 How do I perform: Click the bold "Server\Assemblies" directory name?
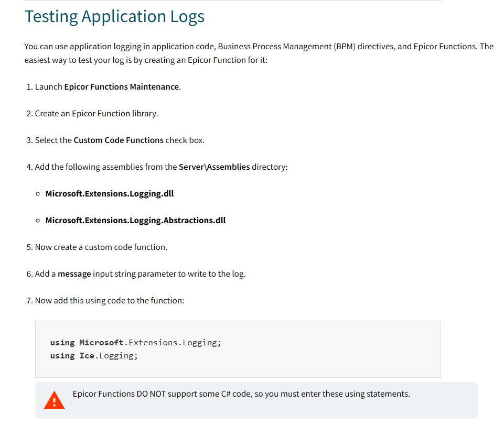click(x=215, y=167)
